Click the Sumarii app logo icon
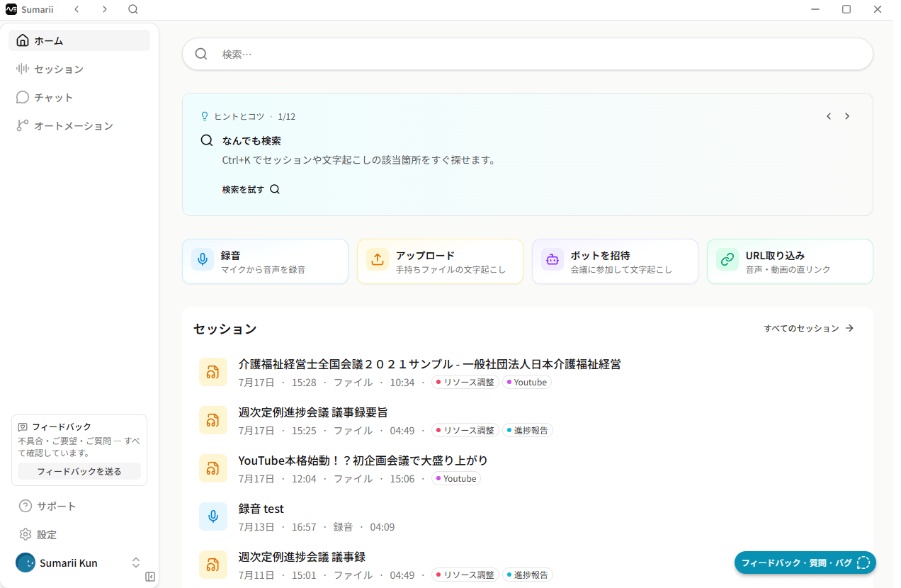This screenshot has width=901, height=588. click(x=11, y=9)
